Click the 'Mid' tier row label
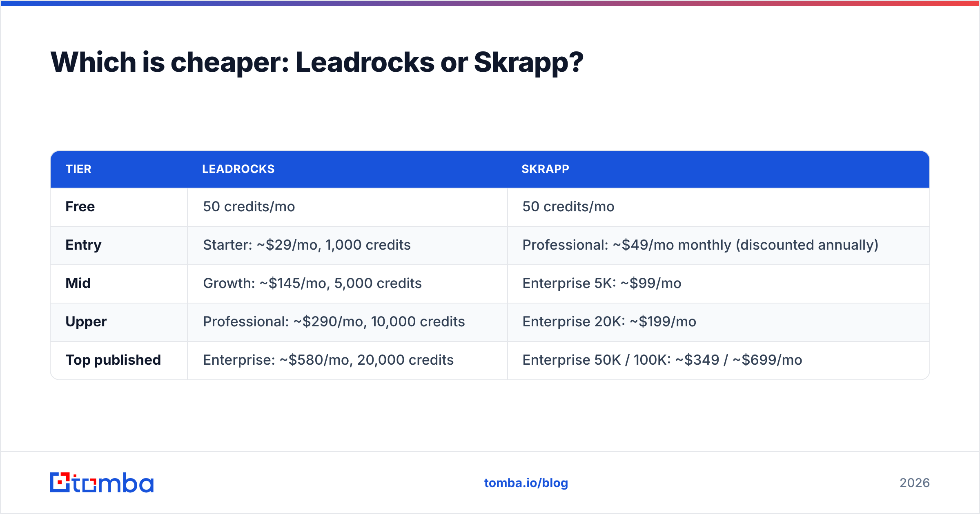 pyautogui.click(x=78, y=283)
